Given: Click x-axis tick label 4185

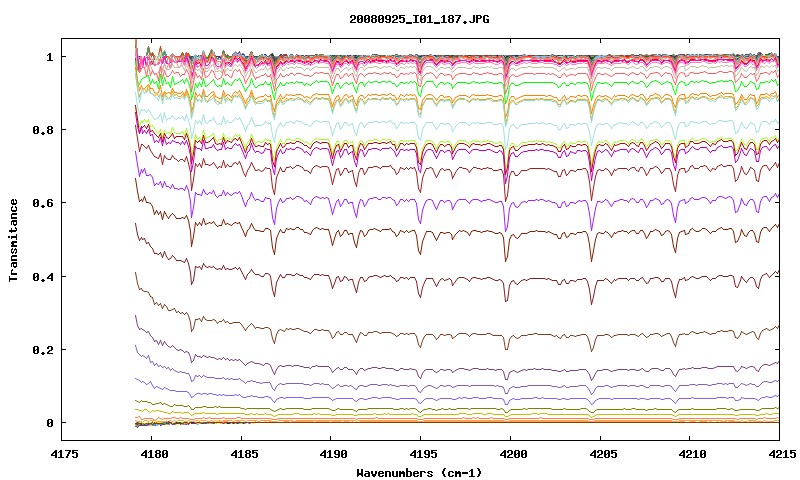Looking at the screenshot, I should tap(244, 454).
